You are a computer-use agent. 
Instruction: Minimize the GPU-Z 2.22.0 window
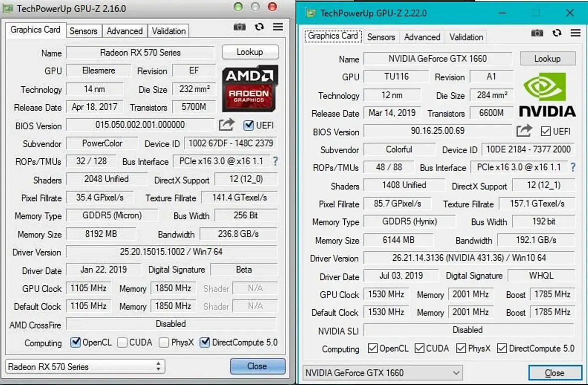tap(502, 13)
